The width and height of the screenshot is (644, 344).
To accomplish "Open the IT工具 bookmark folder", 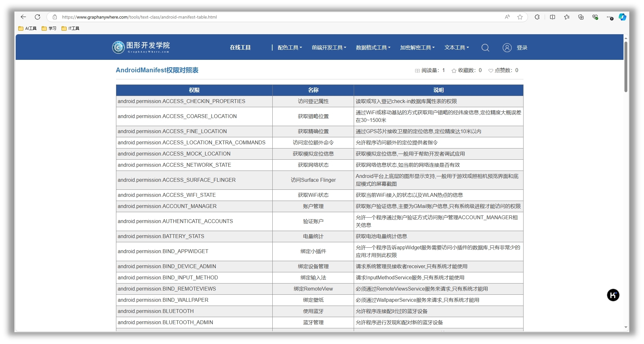I will point(70,28).
